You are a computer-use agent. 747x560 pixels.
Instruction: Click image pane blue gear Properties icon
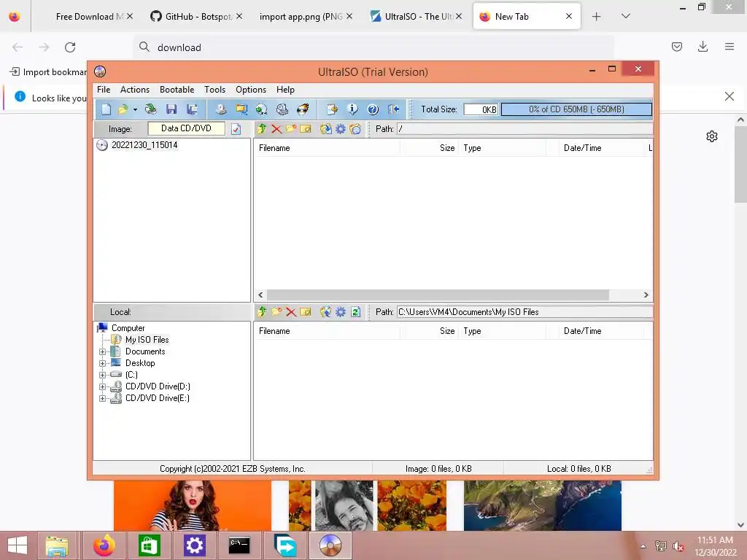pos(341,129)
